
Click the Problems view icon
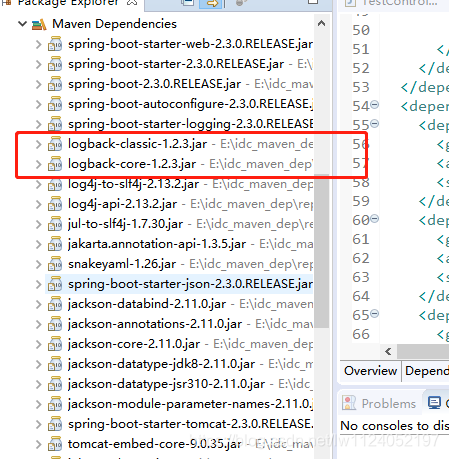[x=349, y=403]
